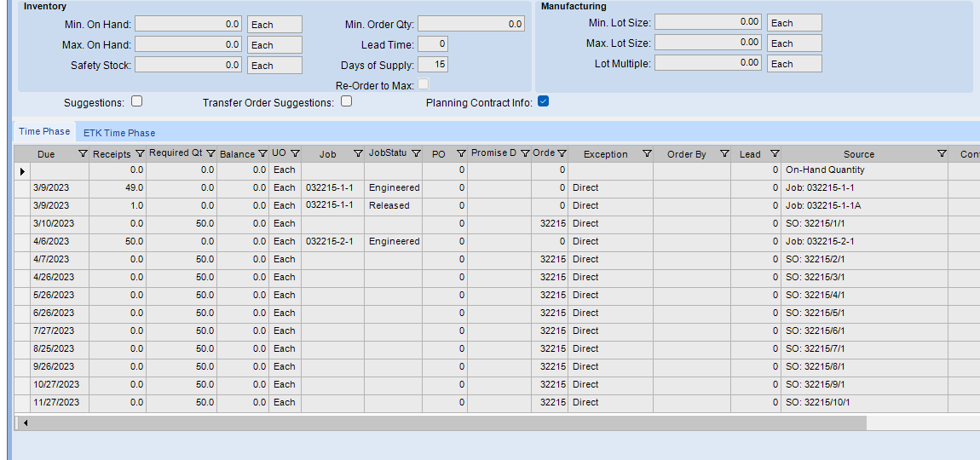Open Required Qty column filter
980x460 pixels.
pos(210,153)
